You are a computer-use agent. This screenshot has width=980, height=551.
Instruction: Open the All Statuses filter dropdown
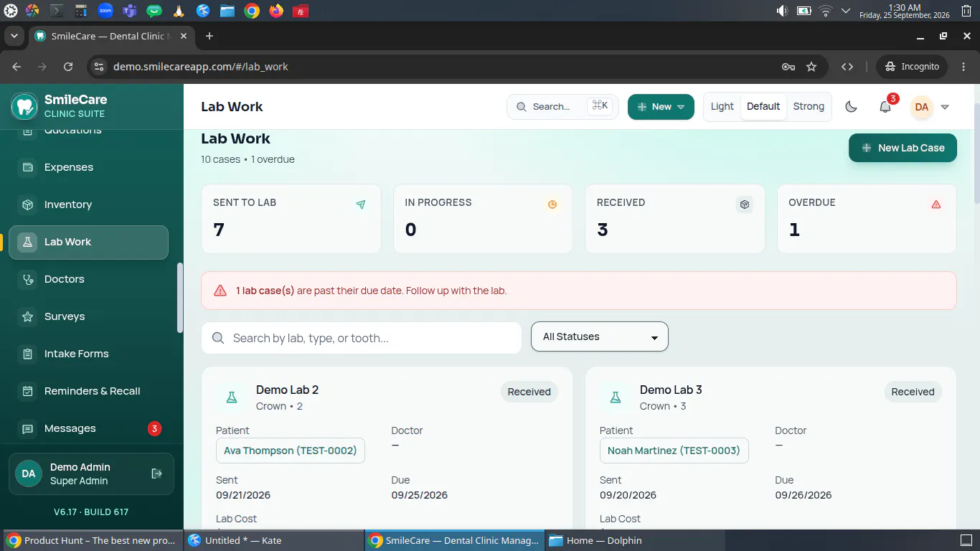pyautogui.click(x=600, y=336)
